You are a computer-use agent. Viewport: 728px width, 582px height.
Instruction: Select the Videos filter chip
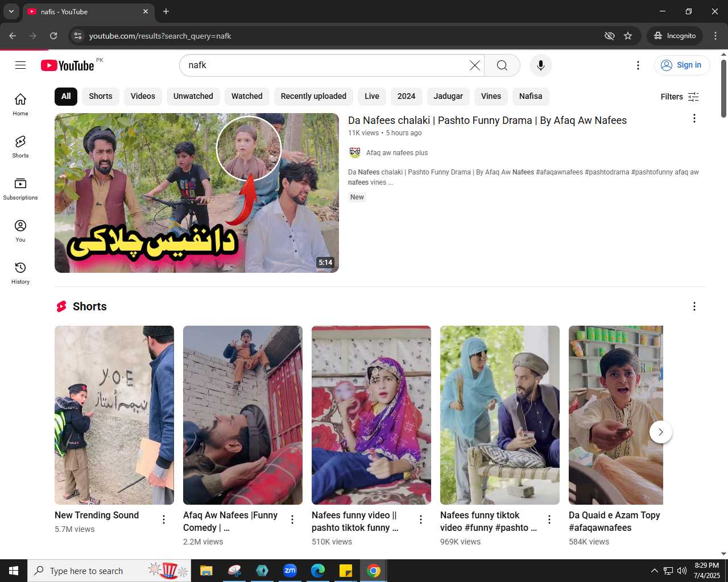143,96
